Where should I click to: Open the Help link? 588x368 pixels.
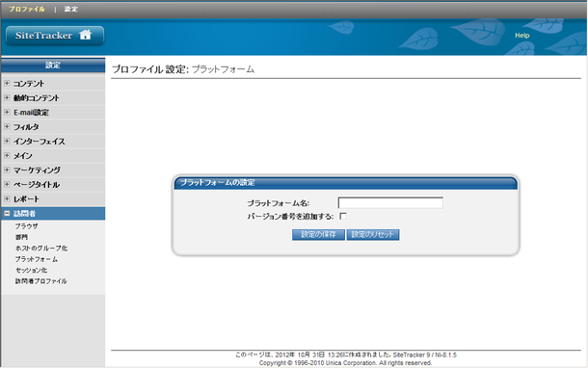point(522,36)
